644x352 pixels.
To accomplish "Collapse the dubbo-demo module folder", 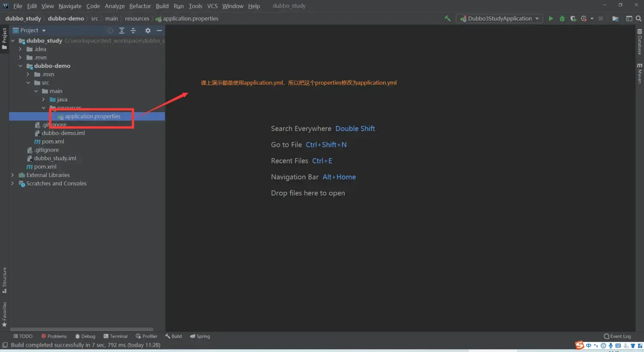I will (20, 66).
